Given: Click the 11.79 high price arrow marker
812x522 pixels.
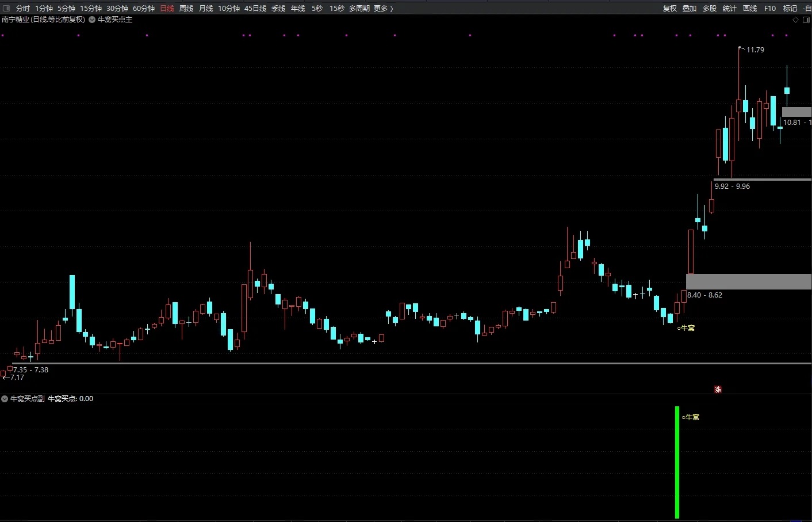Looking at the screenshot, I should point(752,49).
